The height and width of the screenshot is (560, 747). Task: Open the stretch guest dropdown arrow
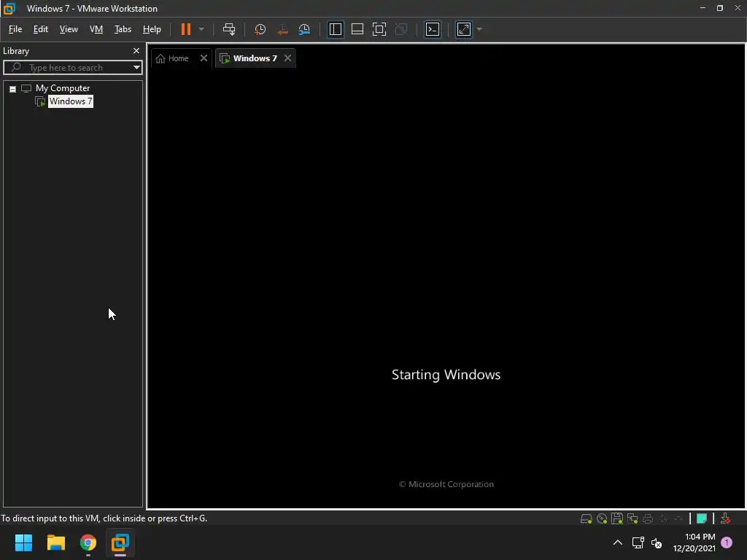(x=479, y=29)
